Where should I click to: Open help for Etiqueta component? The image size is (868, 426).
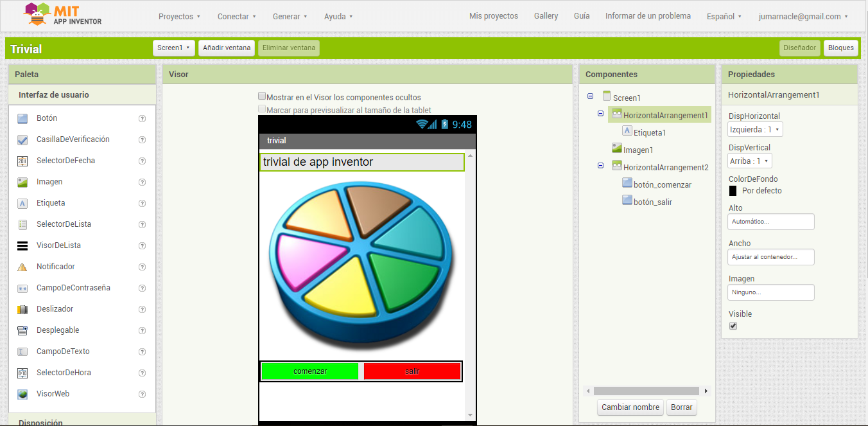click(x=143, y=203)
